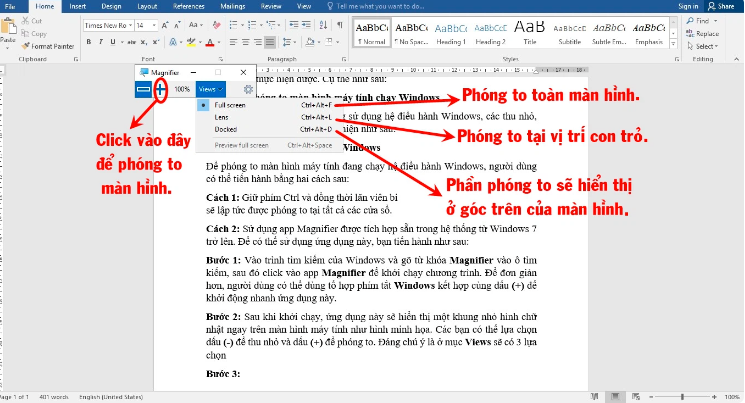The height and width of the screenshot is (403, 745).
Task: Toggle Show/Hide paragraph marks
Action: (x=340, y=25)
